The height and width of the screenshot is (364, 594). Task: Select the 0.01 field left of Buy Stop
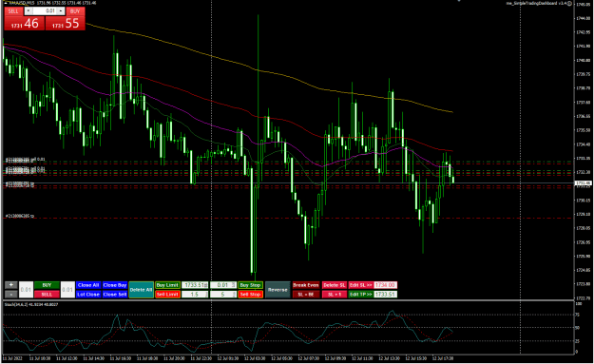click(223, 285)
